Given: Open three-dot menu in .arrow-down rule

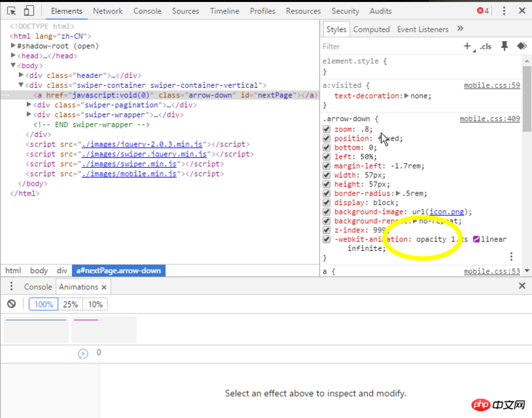Looking at the screenshot, I should (x=511, y=256).
